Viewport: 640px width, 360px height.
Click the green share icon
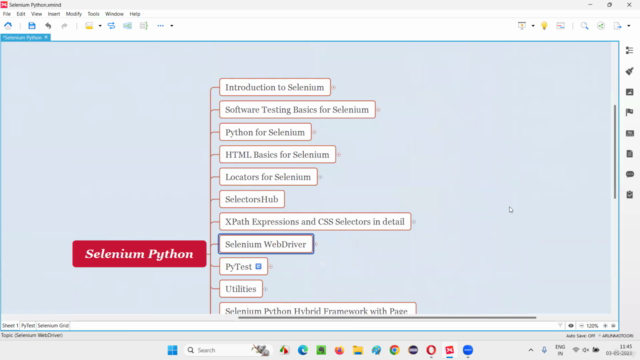(601, 26)
